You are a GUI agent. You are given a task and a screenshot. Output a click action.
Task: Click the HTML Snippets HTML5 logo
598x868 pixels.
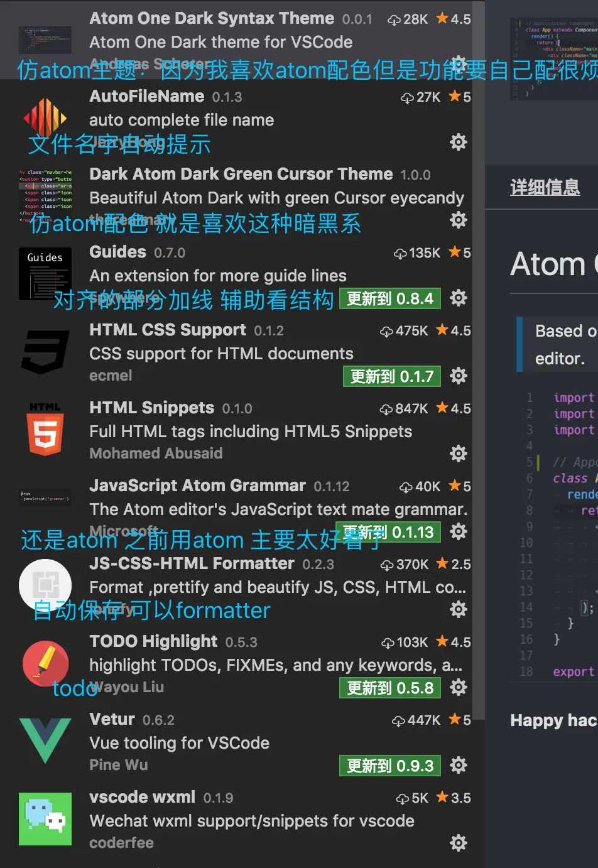45,429
